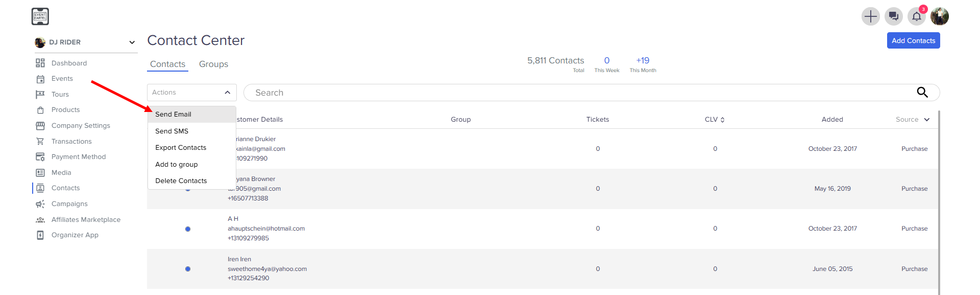Click email ahauptschein@hotmail.com
This screenshot has width=980, height=295.
[x=266, y=229]
